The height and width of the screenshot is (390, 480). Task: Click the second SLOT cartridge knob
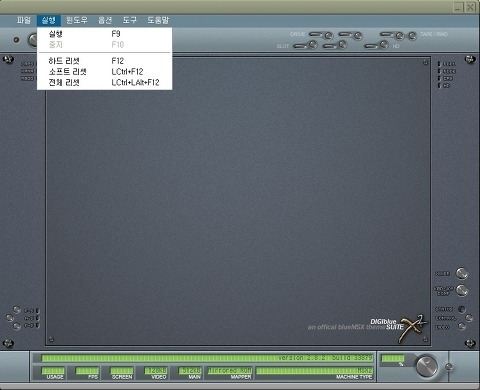point(343,44)
